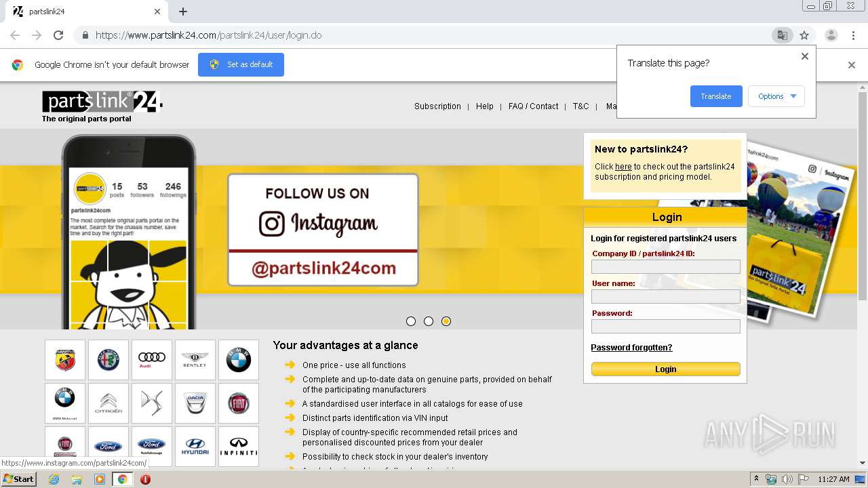Open the Help menu link

point(485,106)
